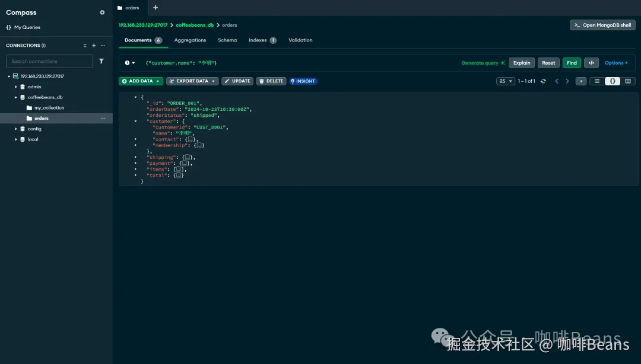641x364 pixels.
Task: Click the Search connections field
Action: coord(49,61)
